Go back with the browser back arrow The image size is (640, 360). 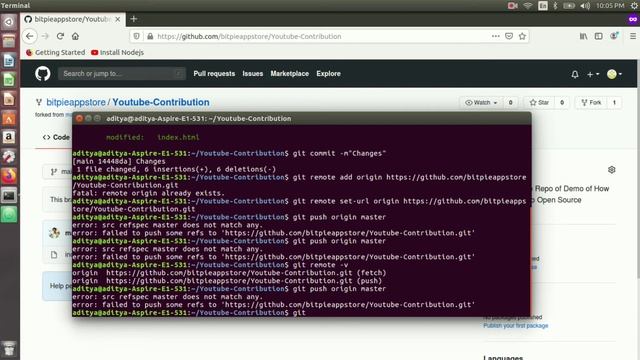click(29, 36)
